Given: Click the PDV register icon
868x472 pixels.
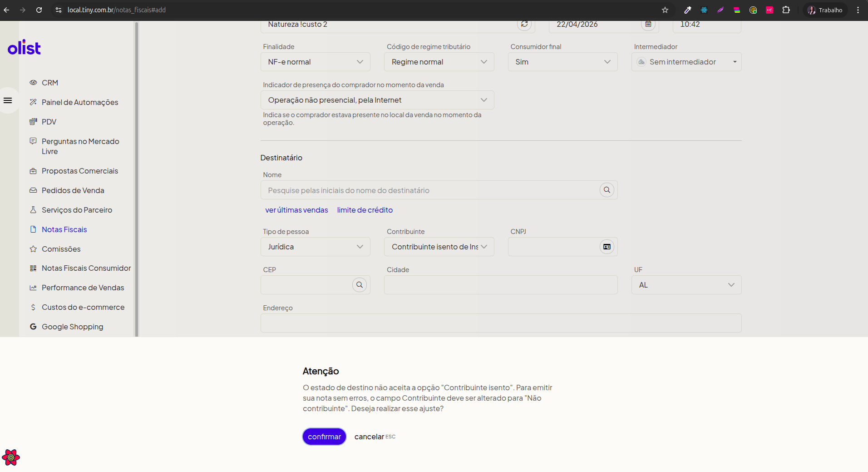Looking at the screenshot, I should [33, 122].
